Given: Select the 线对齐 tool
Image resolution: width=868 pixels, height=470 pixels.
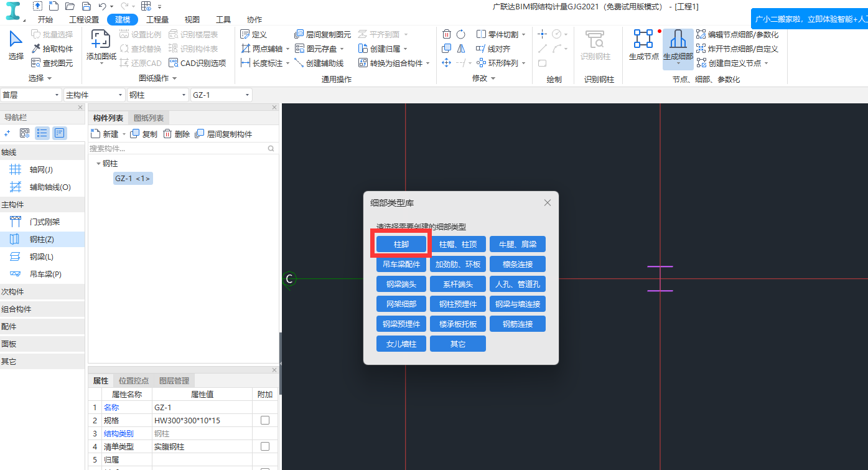Looking at the screenshot, I should [493, 49].
